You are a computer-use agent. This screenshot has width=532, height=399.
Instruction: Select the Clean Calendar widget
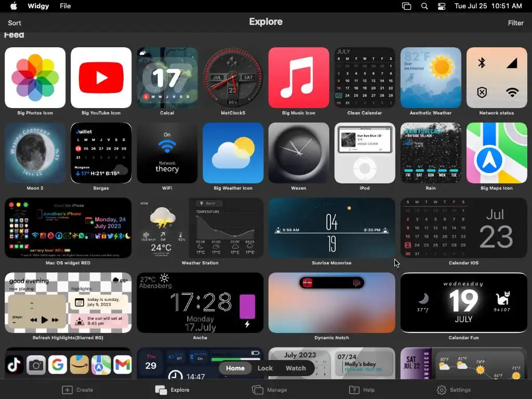point(365,78)
